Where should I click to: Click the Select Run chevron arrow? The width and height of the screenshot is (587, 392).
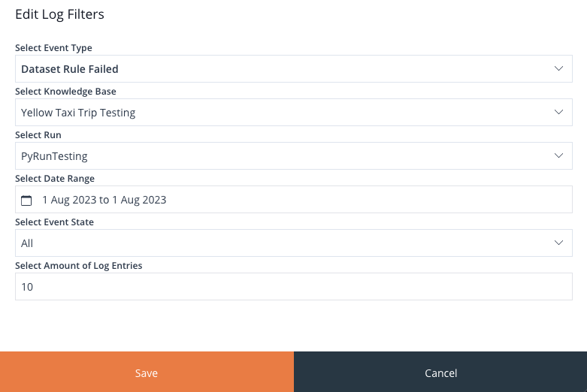point(558,155)
